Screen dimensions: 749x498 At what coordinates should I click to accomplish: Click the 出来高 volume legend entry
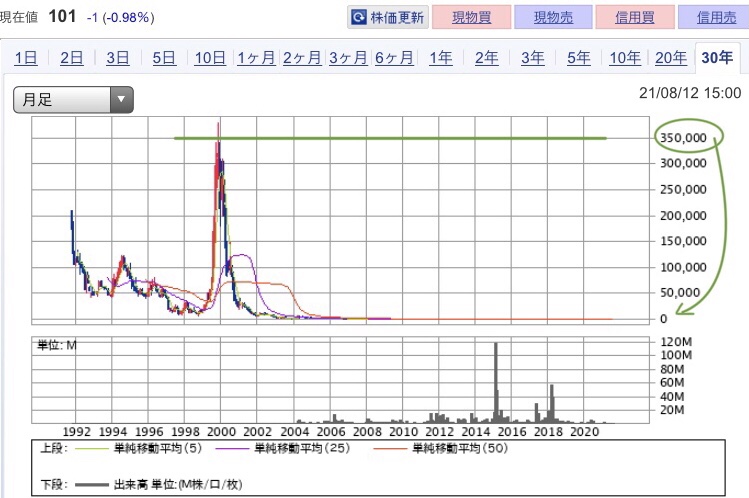coord(159,485)
